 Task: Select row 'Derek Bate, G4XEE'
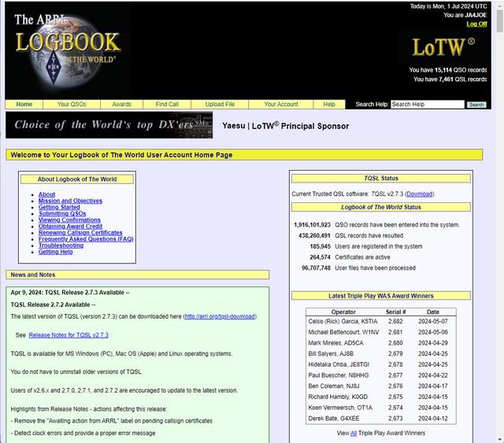pos(381,419)
